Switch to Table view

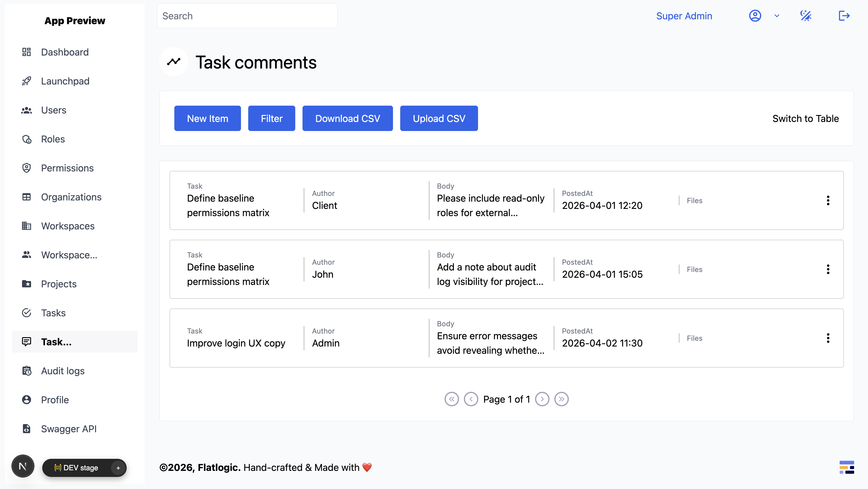(806, 118)
